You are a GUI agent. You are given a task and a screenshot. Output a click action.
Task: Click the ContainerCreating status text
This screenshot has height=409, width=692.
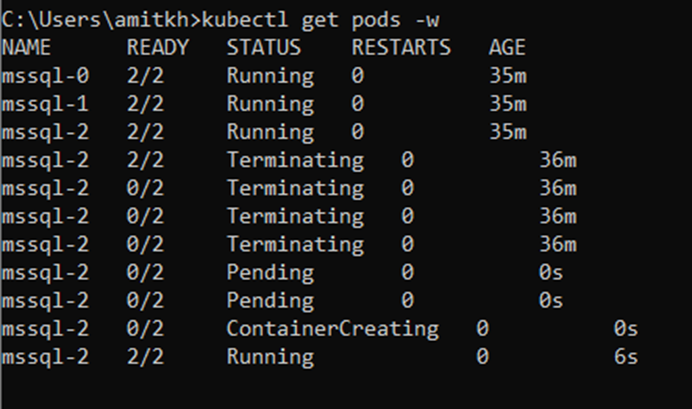(332, 328)
